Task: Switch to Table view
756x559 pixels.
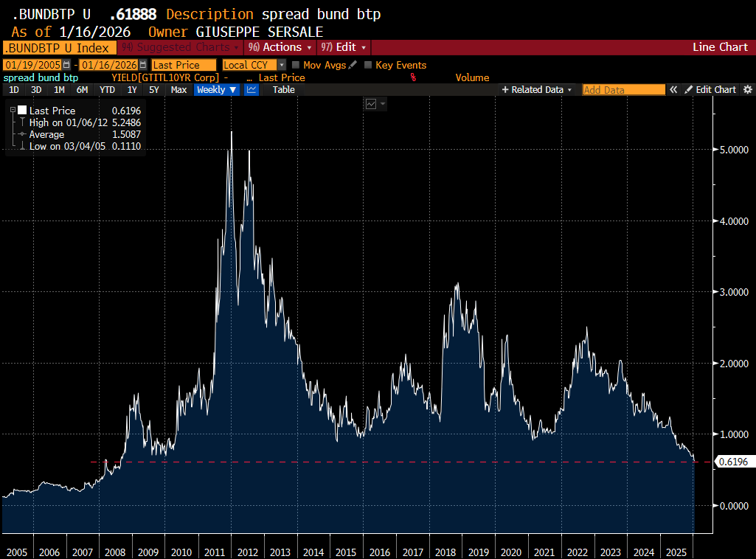Action: tap(283, 89)
